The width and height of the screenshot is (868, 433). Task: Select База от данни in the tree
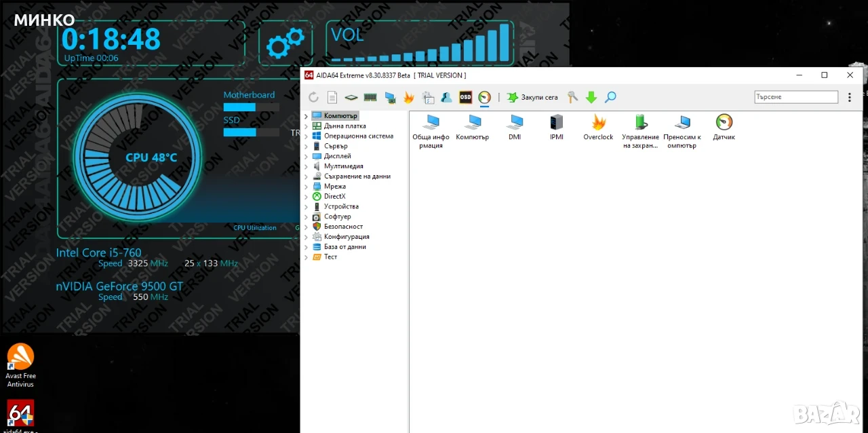coord(345,246)
